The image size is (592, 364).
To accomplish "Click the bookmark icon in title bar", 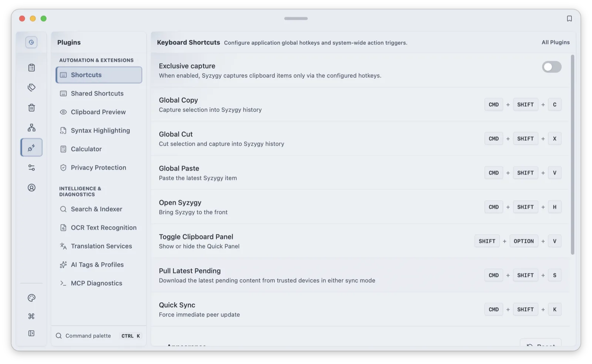I will click(x=569, y=18).
